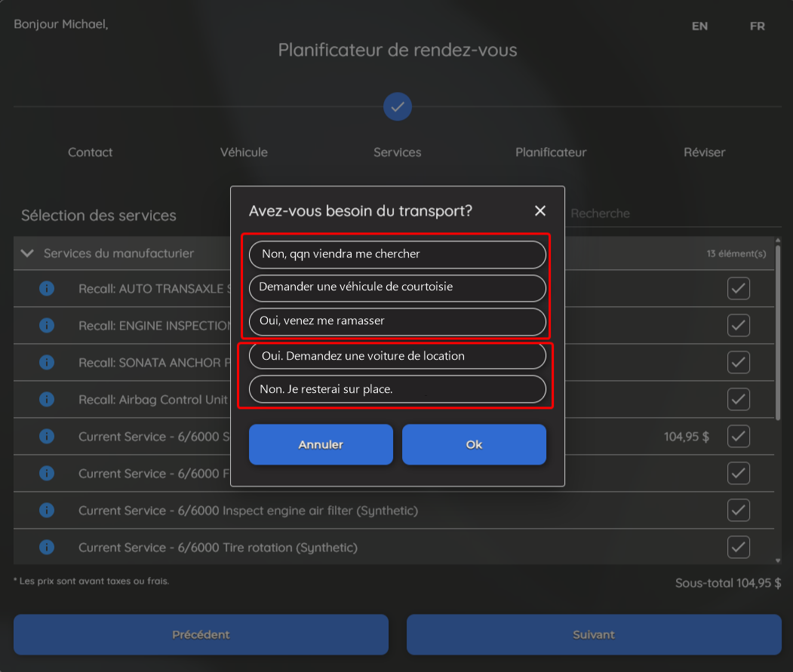Show info for Inspect engine air filter
The width and height of the screenshot is (793, 672).
point(47,510)
